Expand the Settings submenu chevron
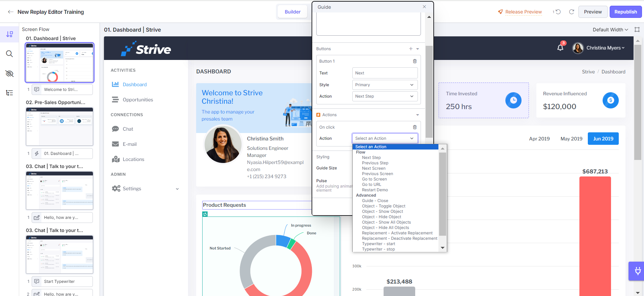Viewport: 644px width, 296px height. click(x=177, y=189)
